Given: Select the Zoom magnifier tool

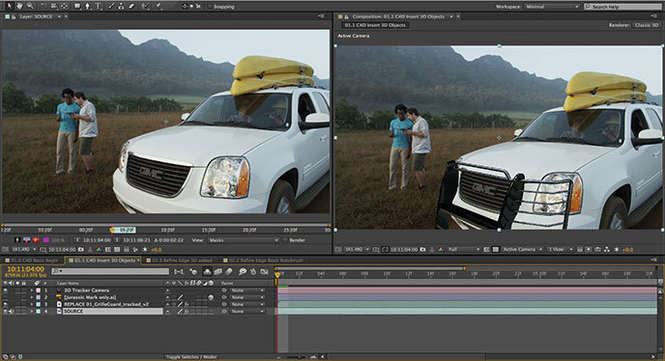Looking at the screenshot, I should pos(30,6).
